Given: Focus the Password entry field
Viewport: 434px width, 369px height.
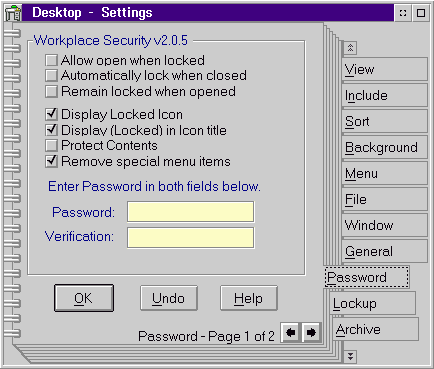Looking at the screenshot, I should click(x=190, y=212).
